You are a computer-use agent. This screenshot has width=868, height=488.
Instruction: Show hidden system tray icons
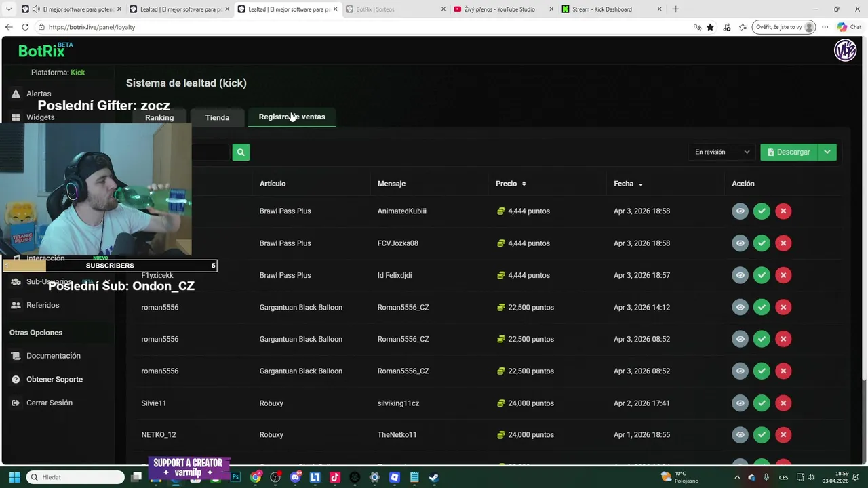pos(738,477)
